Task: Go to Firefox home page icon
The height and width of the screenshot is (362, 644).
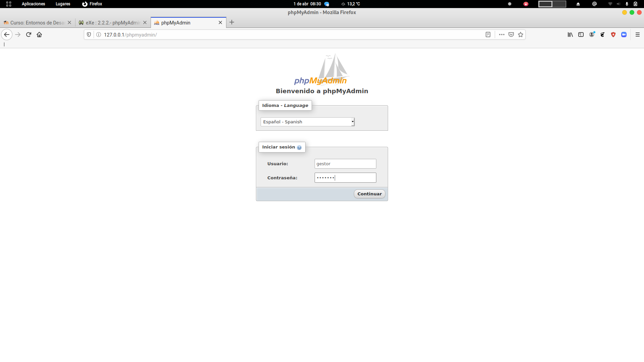Action: 39,35
